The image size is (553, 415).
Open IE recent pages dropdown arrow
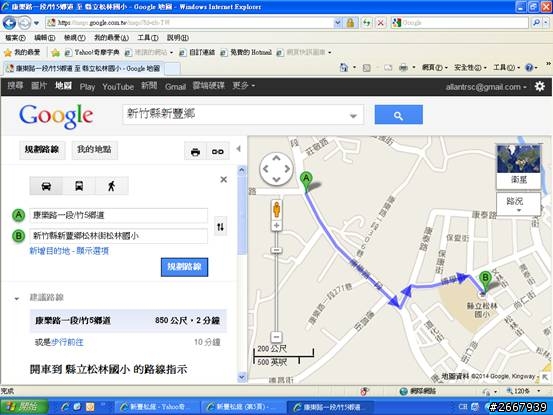(36, 24)
